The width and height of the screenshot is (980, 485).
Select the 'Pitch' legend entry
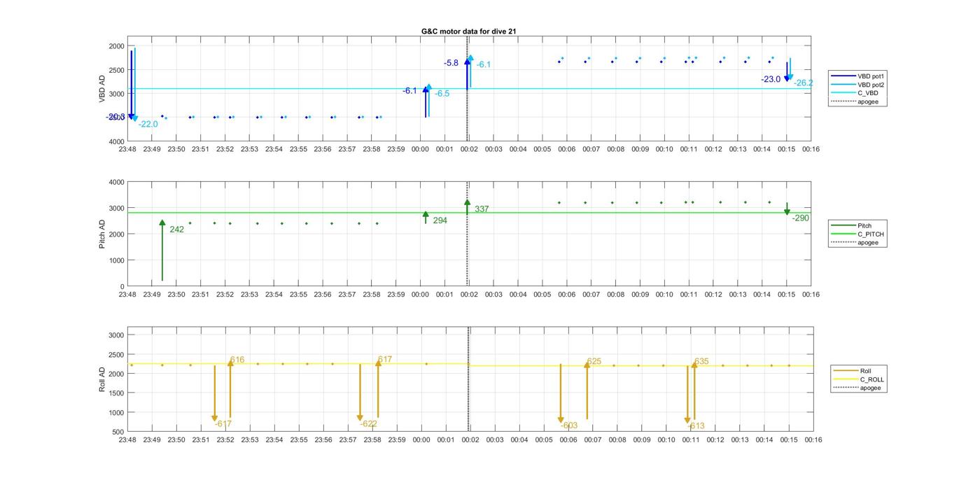pos(857,225)
